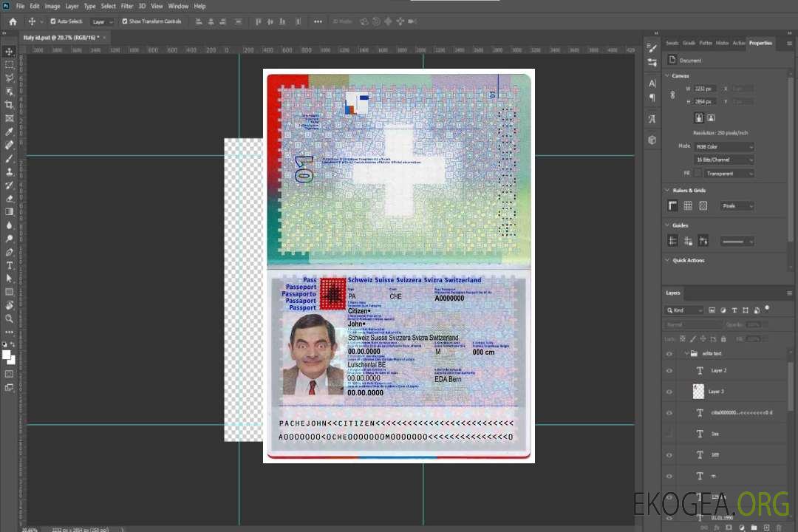
Task: Click the canvas width W field
Action: [x=706, y=89]
